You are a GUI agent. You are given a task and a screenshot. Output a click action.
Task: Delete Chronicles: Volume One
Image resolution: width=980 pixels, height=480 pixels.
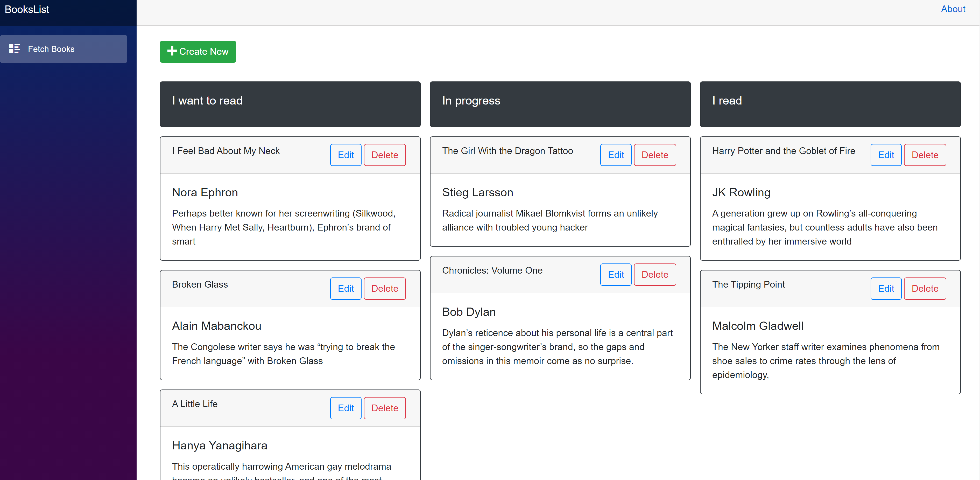[x=654, y=274]
